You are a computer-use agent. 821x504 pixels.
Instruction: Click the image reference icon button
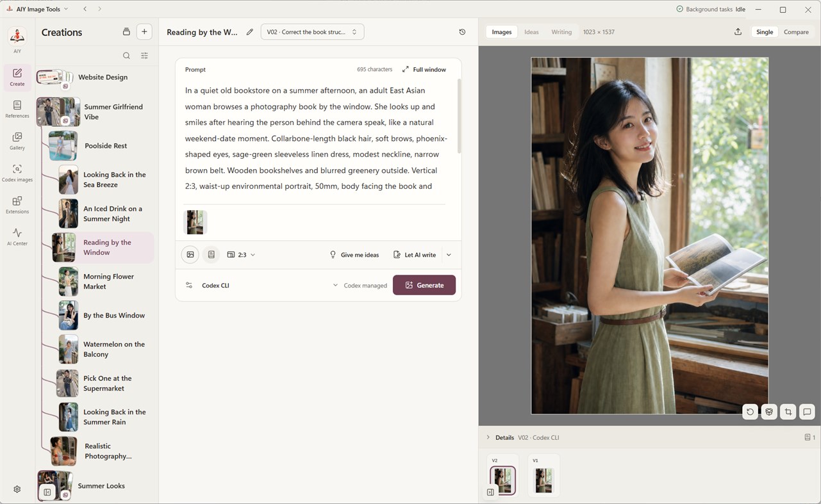tap(190, 255)
